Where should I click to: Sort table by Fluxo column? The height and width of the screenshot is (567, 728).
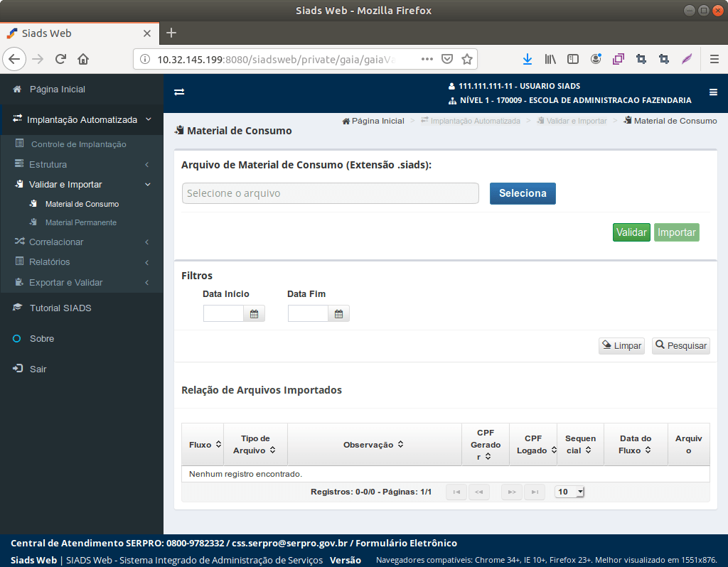[x=218, y=445]
